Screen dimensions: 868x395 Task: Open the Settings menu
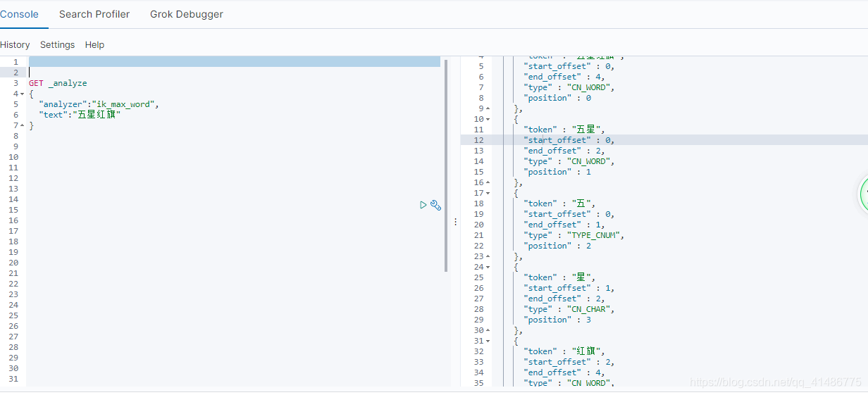pyautogui.click(x=57, y=44)
